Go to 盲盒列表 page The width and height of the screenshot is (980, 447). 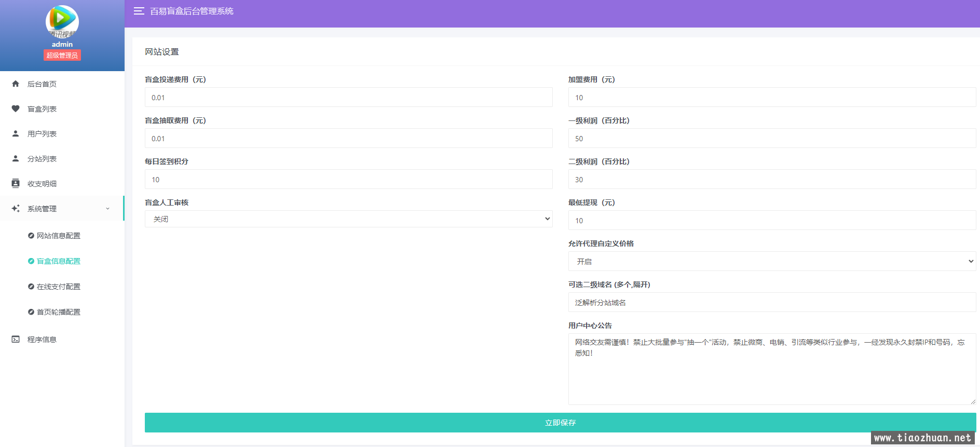click(62, 109)
